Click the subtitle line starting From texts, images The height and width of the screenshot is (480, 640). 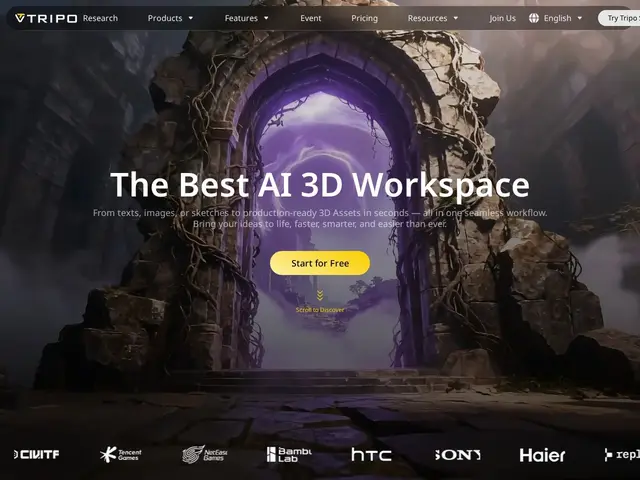pyautogui.click(x=320, y=213)
